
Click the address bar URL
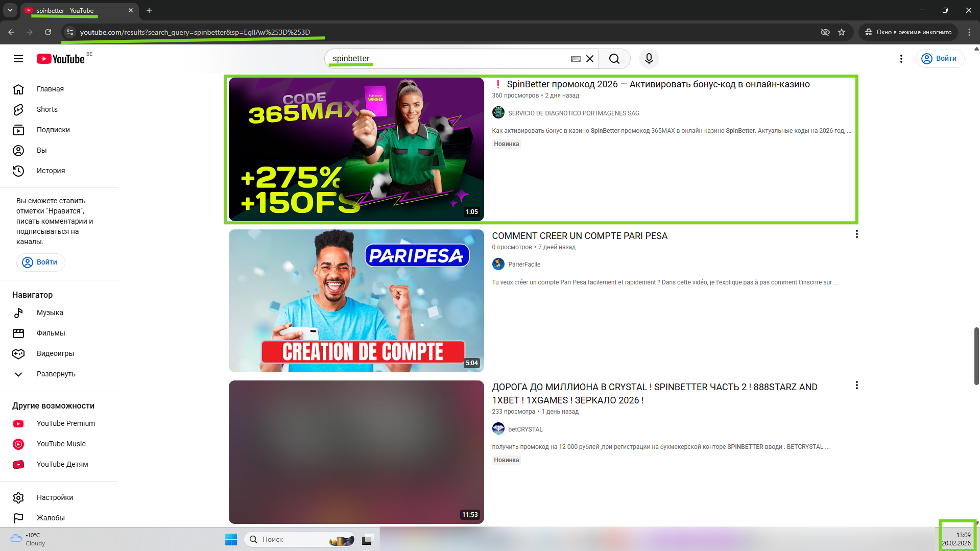point(195,32)
